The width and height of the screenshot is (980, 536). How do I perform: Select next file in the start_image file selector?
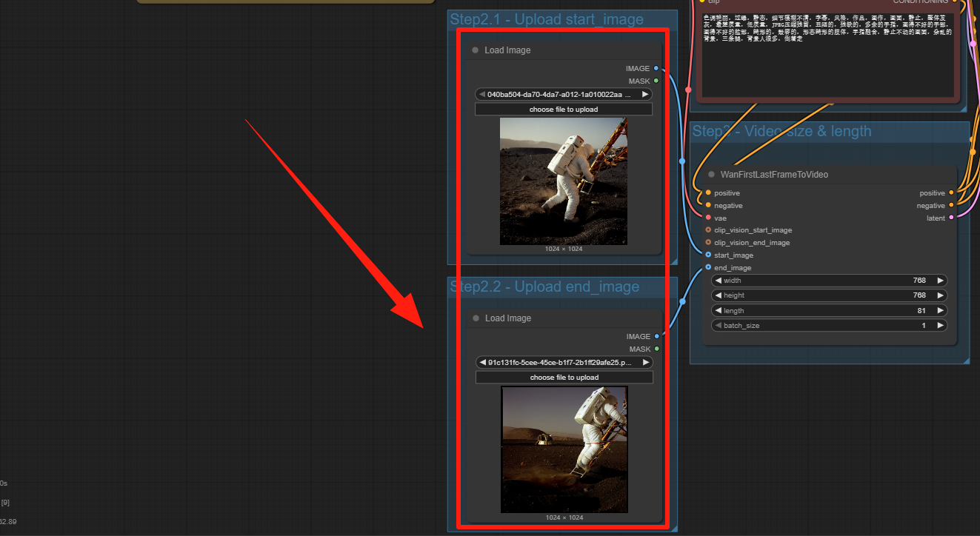click(645, 95)
